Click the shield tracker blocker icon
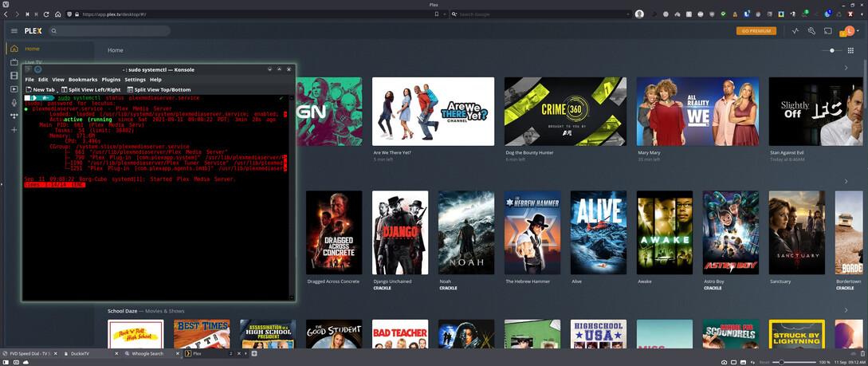The height and width of the screenshot is (366, 868). pos(69,14)
